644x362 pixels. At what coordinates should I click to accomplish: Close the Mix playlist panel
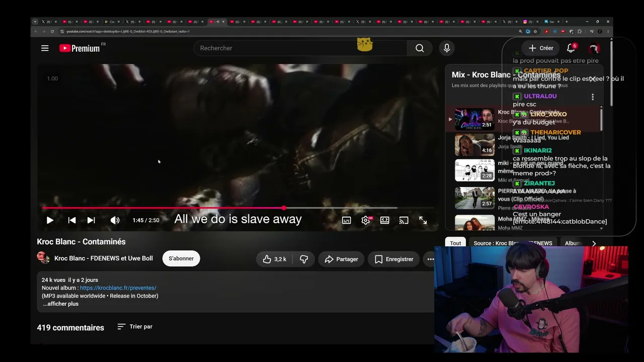(x=592, y=79)
